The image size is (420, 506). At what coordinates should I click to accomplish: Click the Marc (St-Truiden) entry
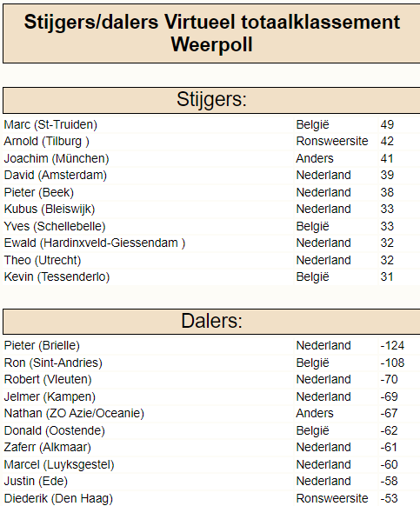coord(50,125)
